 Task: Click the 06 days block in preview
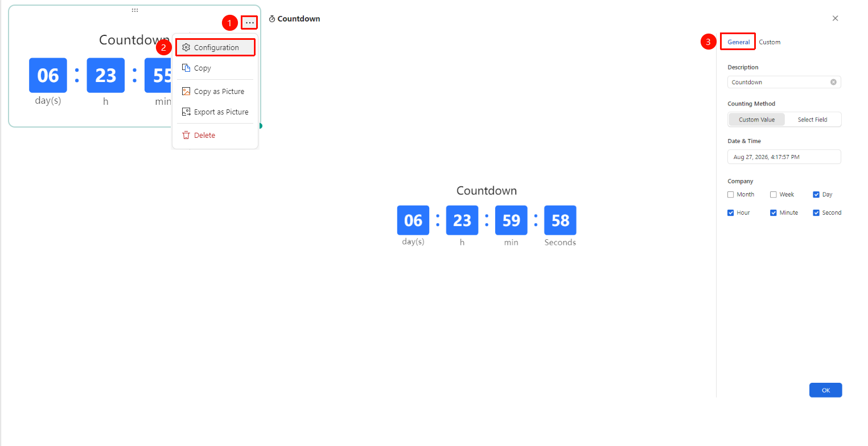413,220
